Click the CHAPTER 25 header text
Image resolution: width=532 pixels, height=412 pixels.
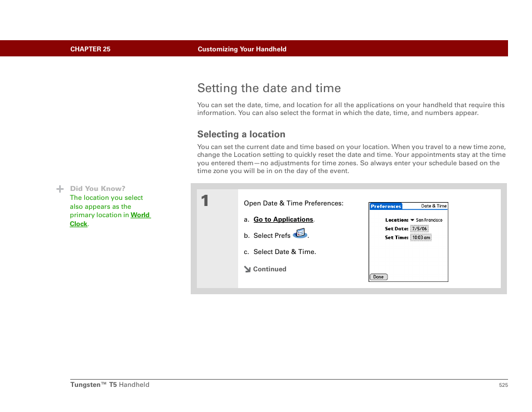[x=90, y=49]
